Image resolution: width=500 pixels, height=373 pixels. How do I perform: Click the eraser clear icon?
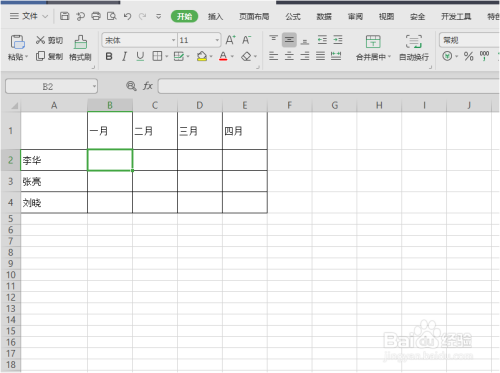(246, 56)
